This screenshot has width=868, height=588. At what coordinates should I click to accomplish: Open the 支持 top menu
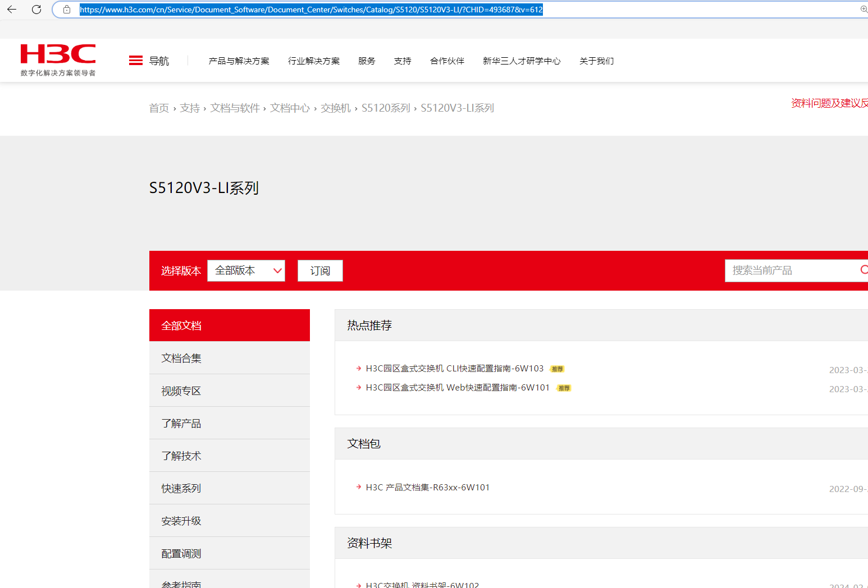tap(403, 61)
